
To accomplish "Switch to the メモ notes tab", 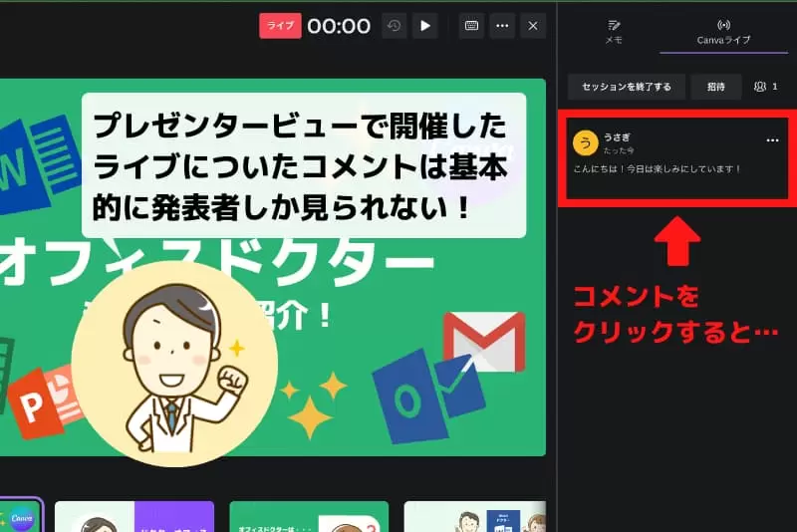I will coord(614,32).
